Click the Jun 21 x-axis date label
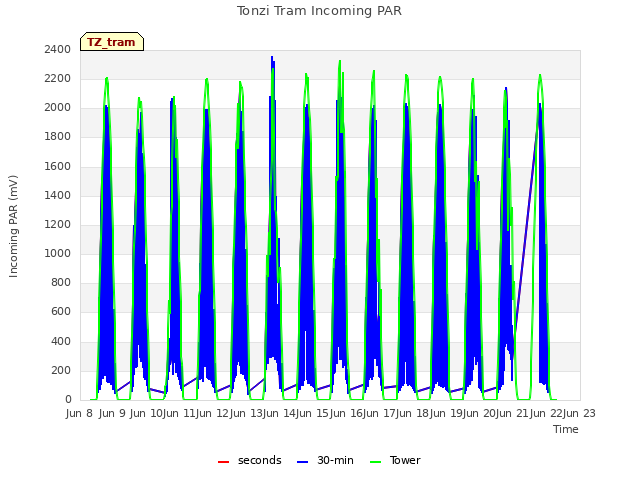The image size is (640, 480). point(514,413)
